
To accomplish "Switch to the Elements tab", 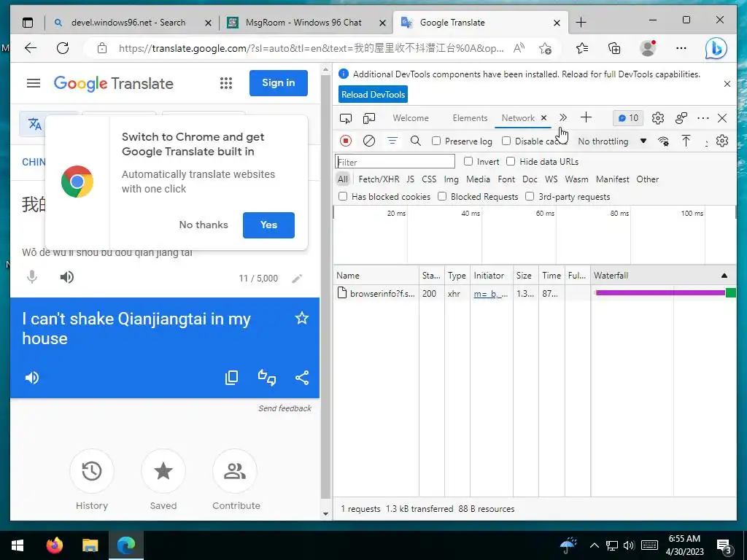I will coord(470,118).
